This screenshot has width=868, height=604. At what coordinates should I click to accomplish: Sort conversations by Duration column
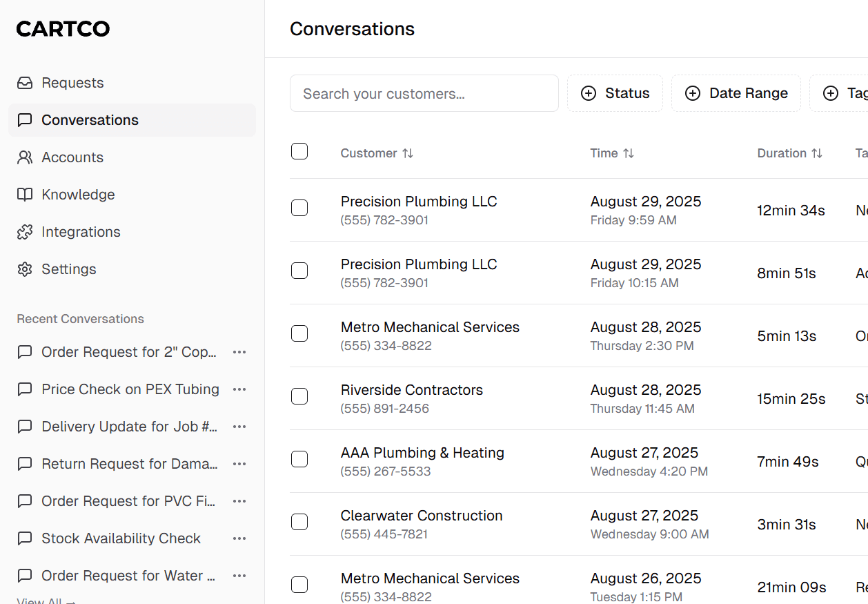coord(817,153)
